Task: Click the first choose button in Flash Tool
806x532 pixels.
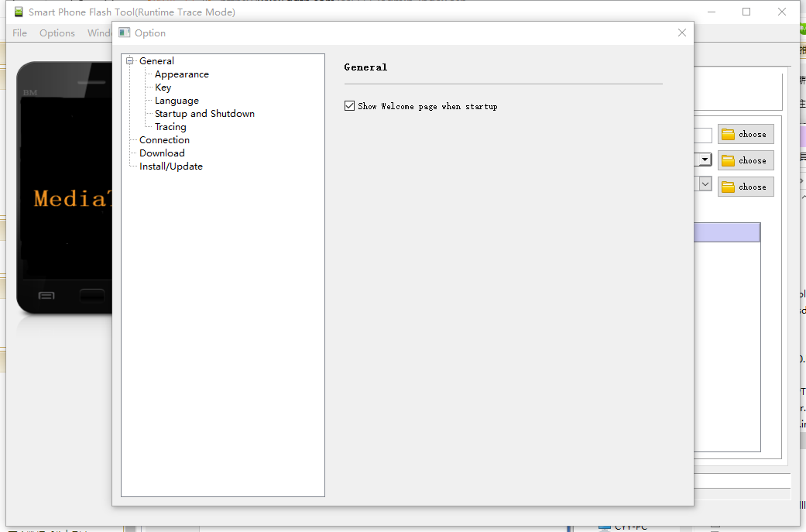Action: coord(746,134)
